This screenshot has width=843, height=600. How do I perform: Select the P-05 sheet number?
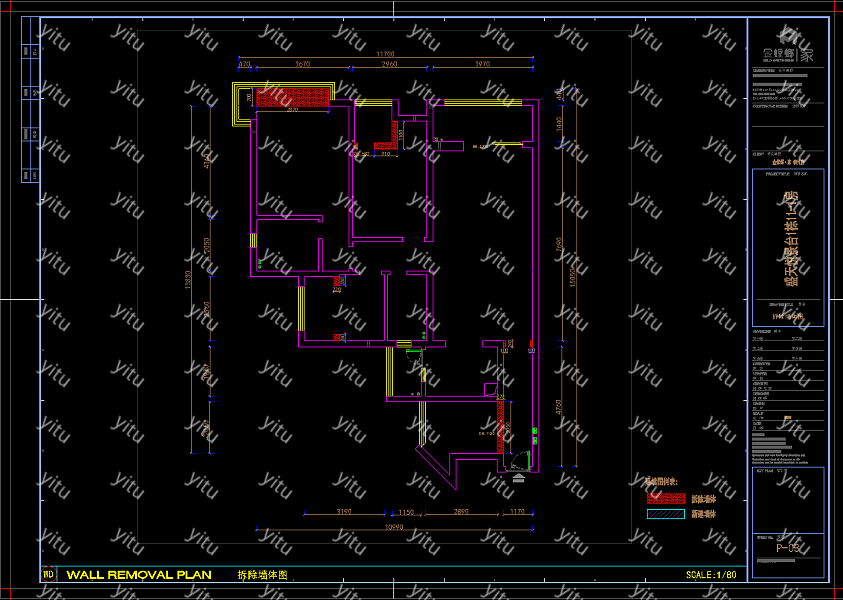[788, 548]
